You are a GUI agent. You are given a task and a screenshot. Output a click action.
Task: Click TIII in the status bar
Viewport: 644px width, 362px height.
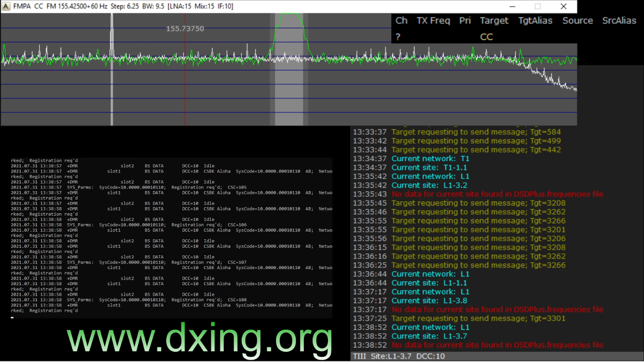coord(359,356)
